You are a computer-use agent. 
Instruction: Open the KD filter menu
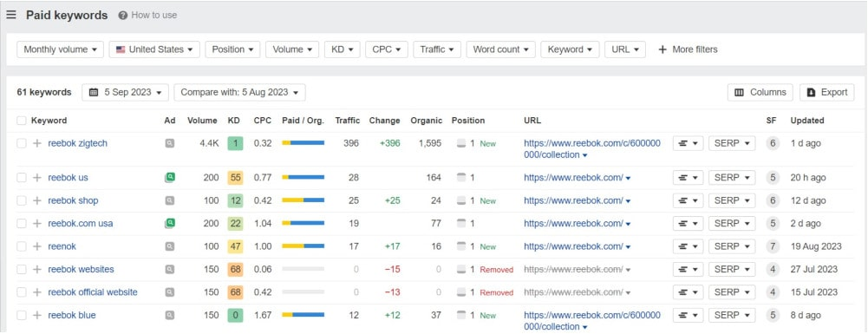click(x=343, y=49)
